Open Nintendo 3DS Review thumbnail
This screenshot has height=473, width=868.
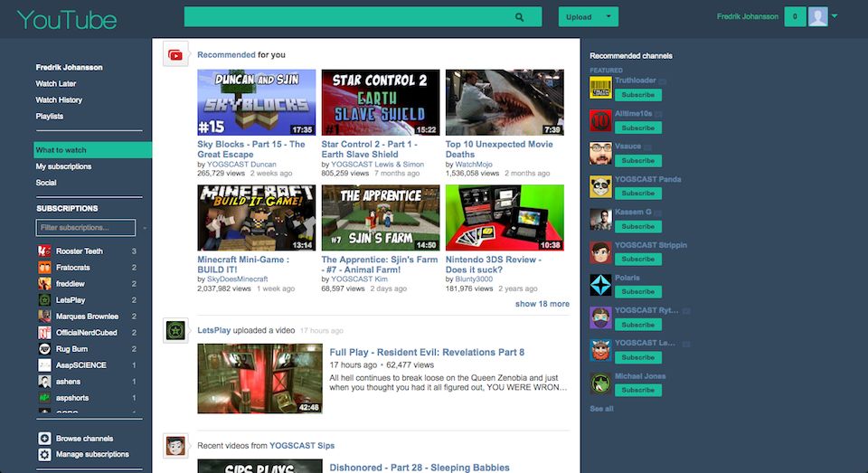(x=505, y=218)
